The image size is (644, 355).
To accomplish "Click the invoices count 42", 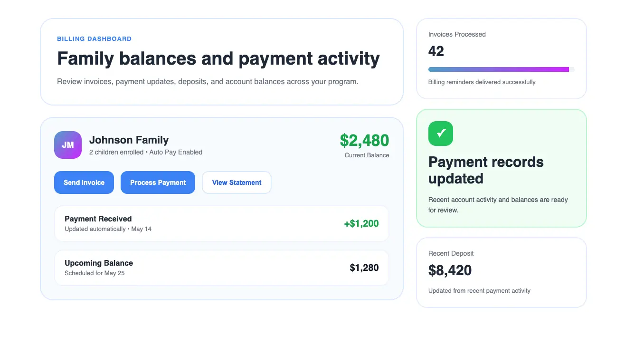I will 436,51.
